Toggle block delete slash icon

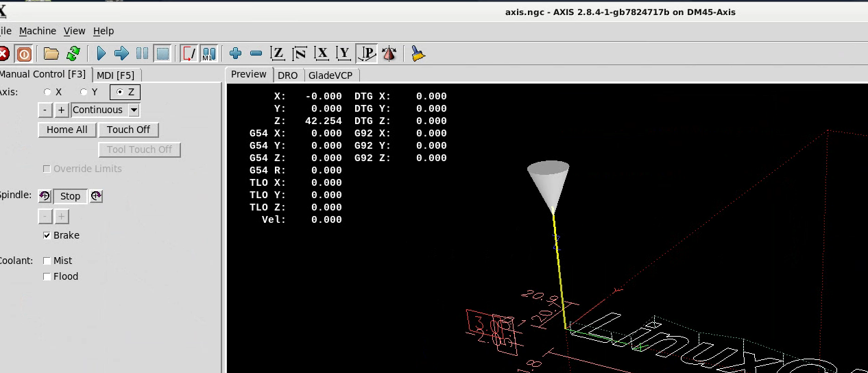click(x=189, y=53)
